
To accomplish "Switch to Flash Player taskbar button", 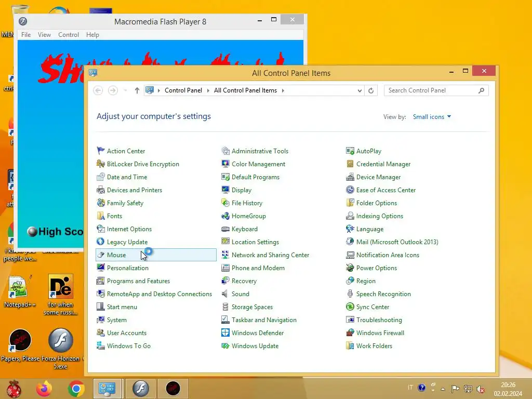I will click(x=140, y=389).
